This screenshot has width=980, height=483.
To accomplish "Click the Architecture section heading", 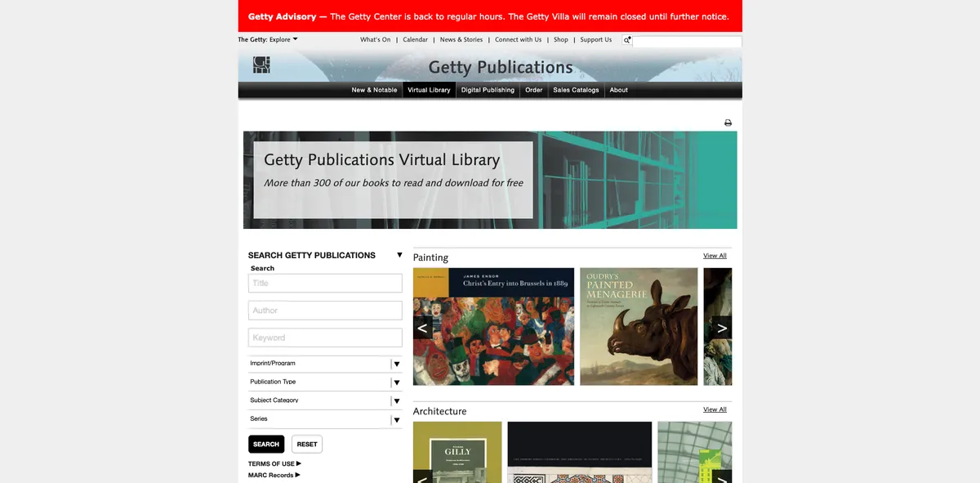I will pyautogui.click(x=440, y=411).
